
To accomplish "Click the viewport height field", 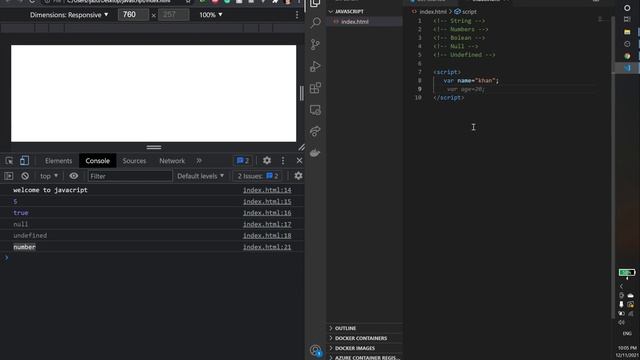I will [173, 15].
